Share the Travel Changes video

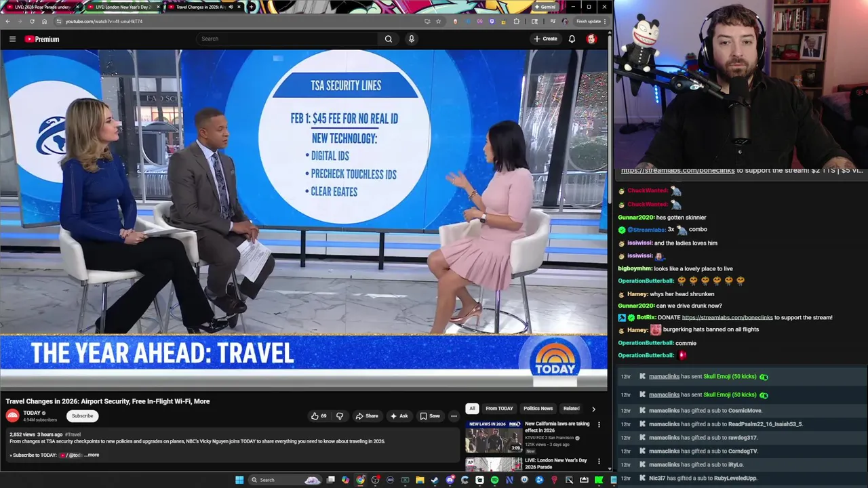click(367, 415)
